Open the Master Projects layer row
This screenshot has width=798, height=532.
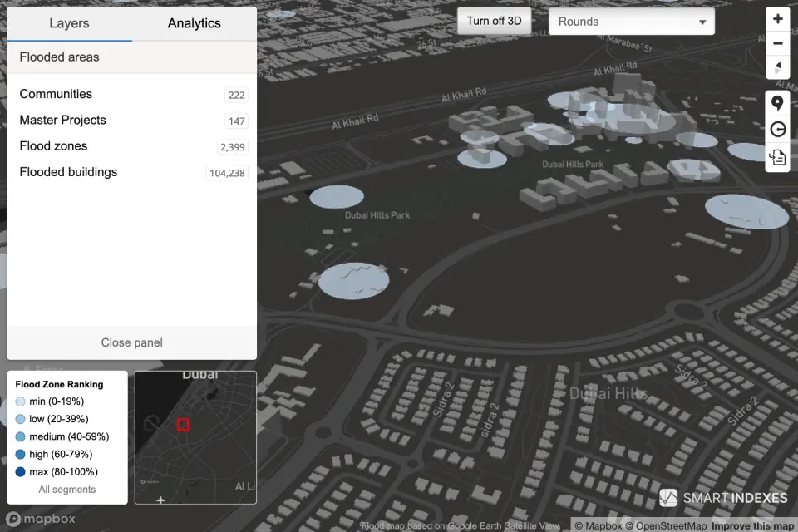[x=132, y=121]
